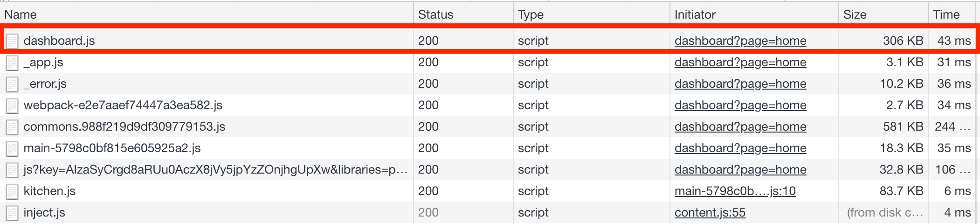980x224 pixels.
Task: Click the js?key=AIzaSy file icon
Action: tap(12, 170)
